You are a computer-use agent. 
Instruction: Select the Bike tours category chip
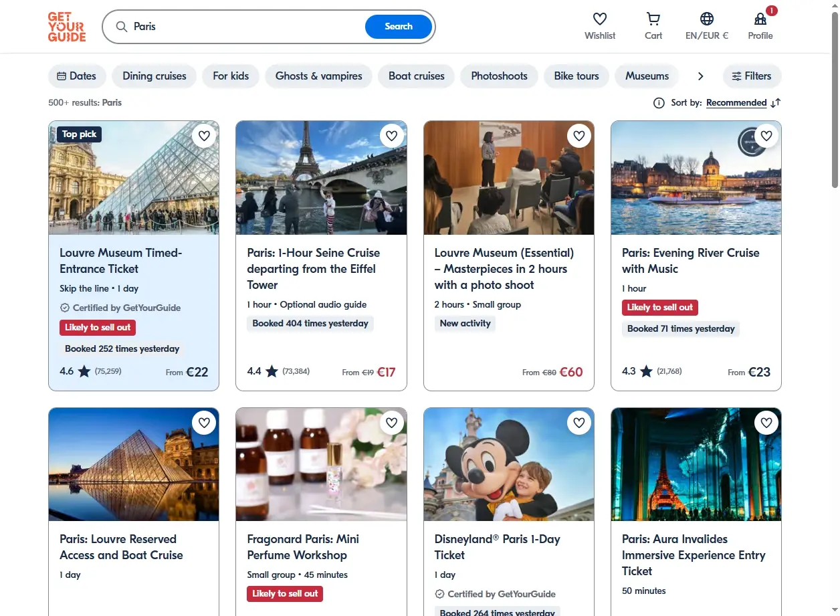[x=576, y=76]
